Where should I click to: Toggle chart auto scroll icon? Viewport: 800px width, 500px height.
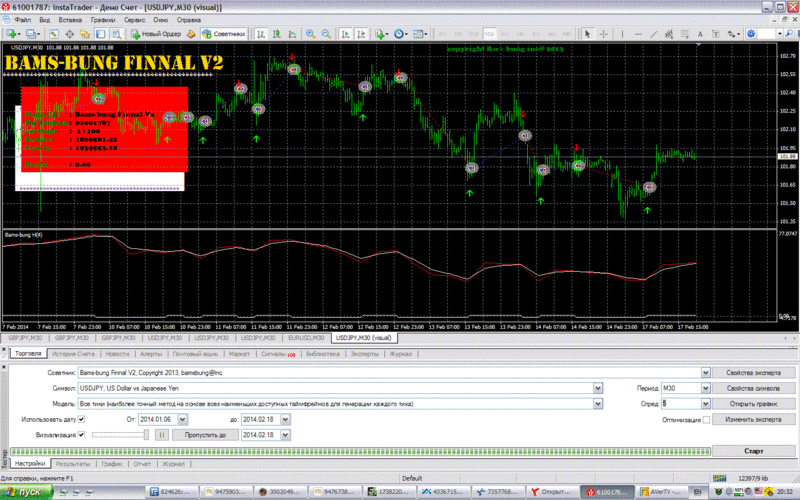[x=345, y=34]
